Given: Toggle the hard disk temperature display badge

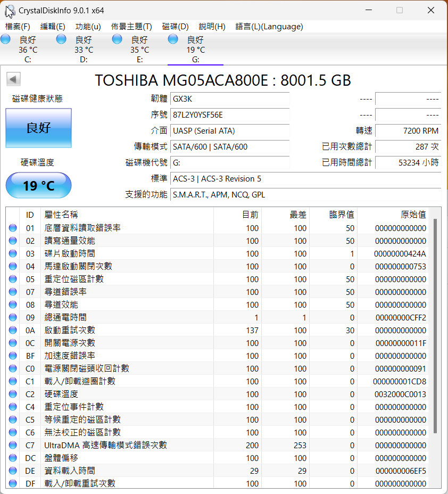Looking at the screenshot, I should [38, 185].
